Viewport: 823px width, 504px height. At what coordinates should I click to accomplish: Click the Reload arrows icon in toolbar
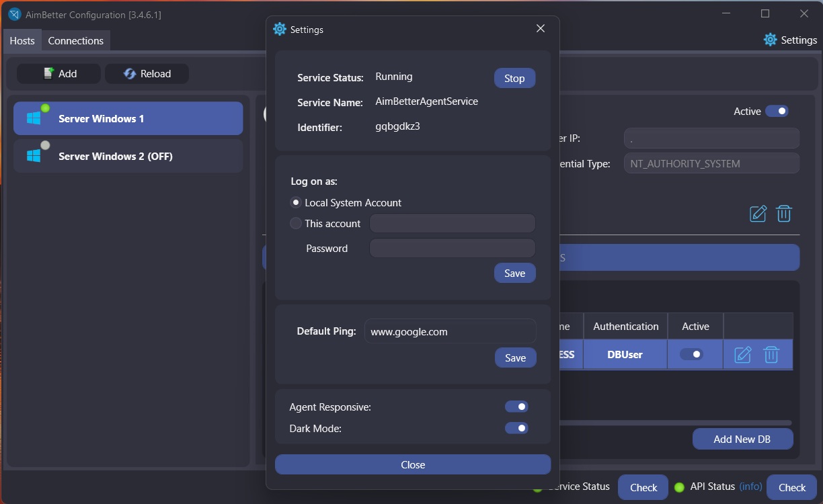click(x=130, y=73)
